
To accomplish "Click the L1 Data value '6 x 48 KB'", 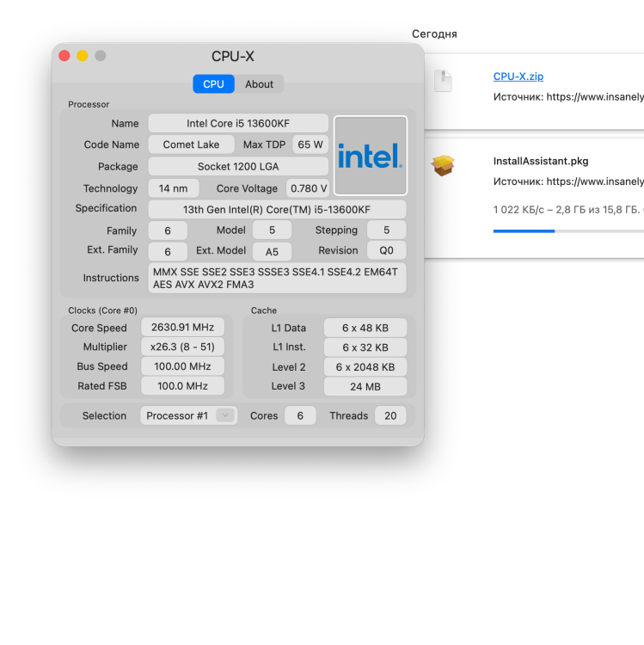I will (x=365, y=328).
